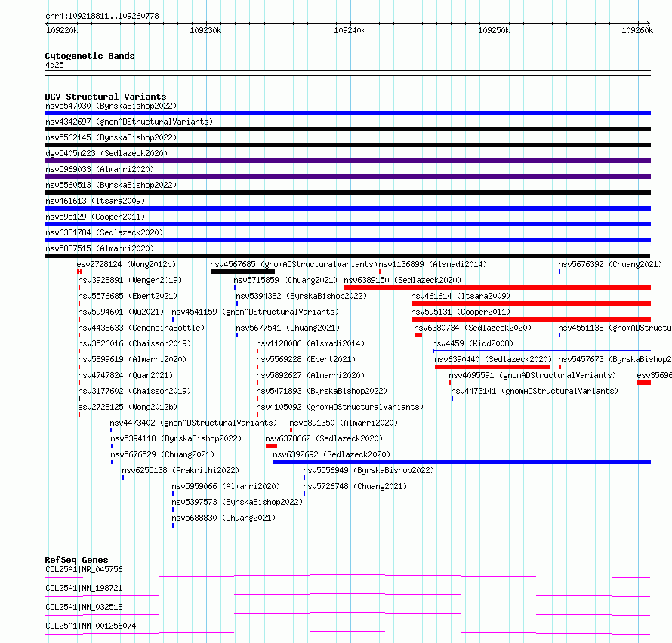Image resolution: width=672 pixels, height=643 pixels.
Task: Select nsv5892627 (Almarri2020) label
Action: 310,375
